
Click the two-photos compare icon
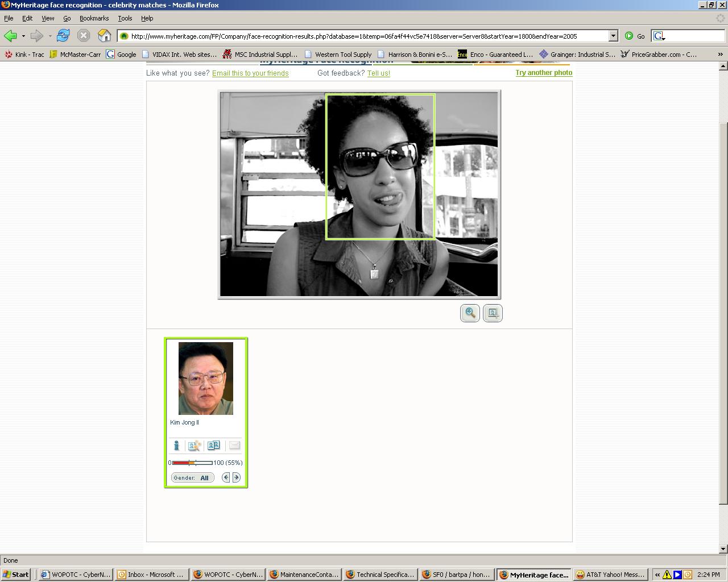click(213, 446)
